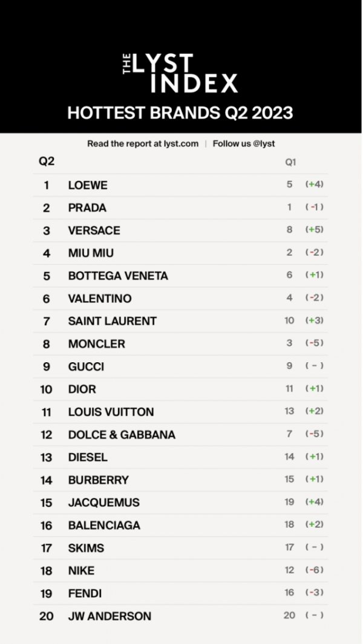Select the VERSACE entry
Viewport: 363px width, 644px height.
(x=180, y=230)
